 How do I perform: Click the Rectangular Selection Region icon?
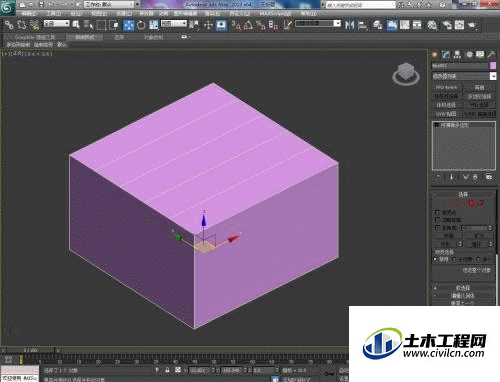tap(101, 25)
